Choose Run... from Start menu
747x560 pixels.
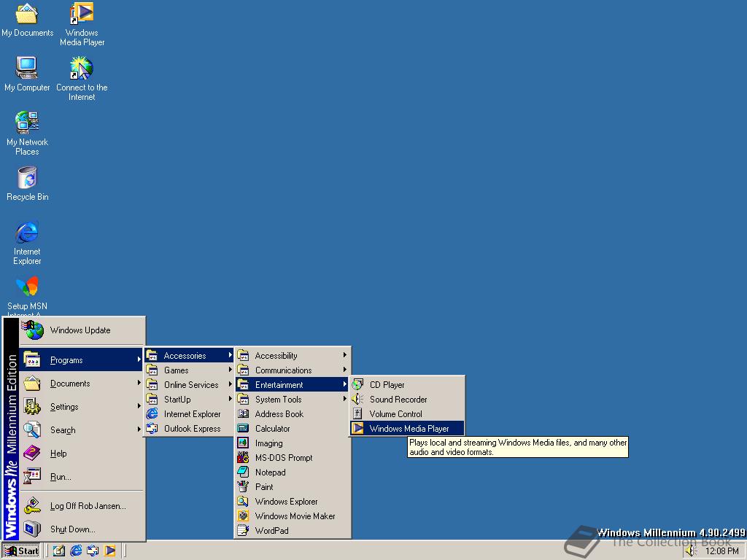(82, 477)
